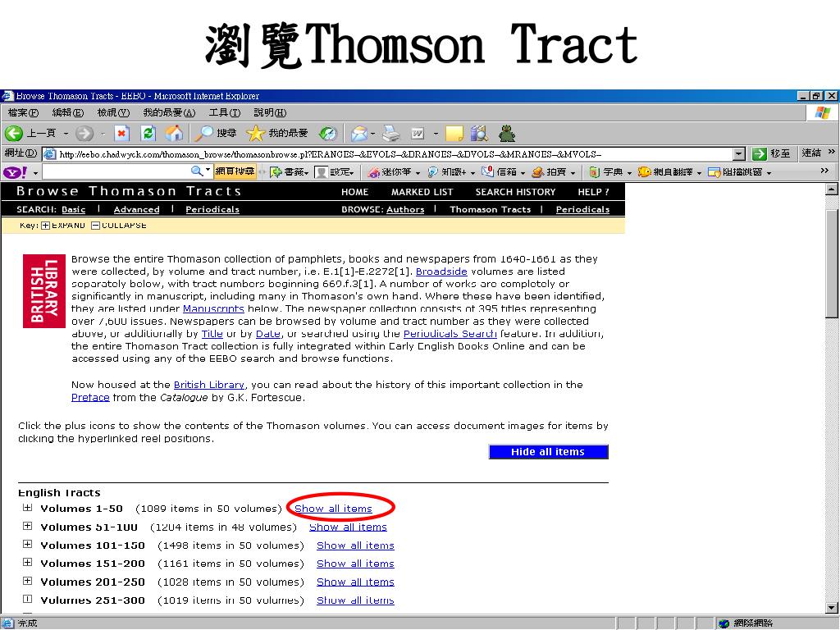
Task: Expand Volumes 251-300
Action: [27, 599]
